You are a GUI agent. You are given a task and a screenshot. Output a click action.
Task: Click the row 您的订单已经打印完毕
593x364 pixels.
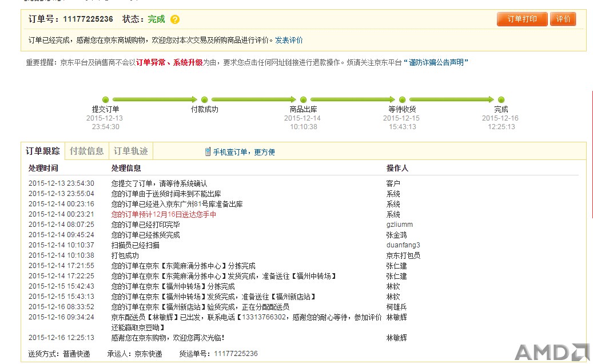pyautogui.click(x=146, y=225)
